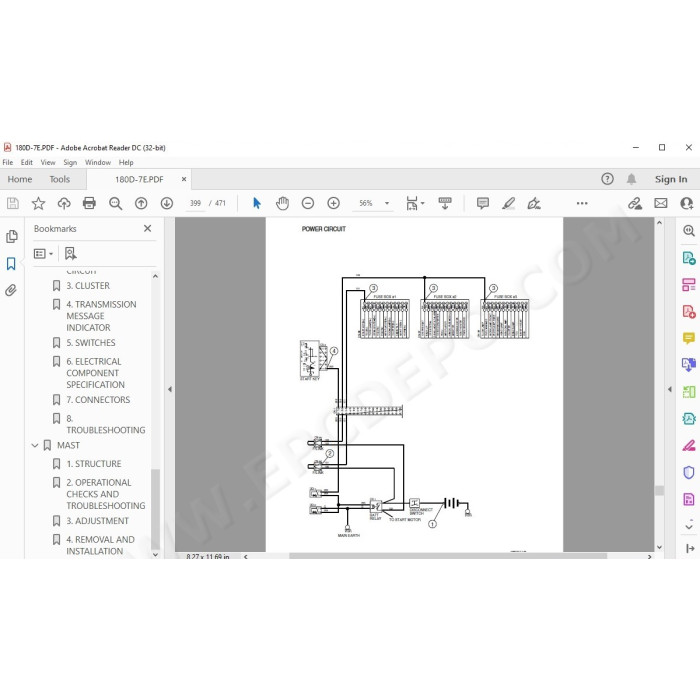Save the file with the floppy disk icon
Image resolution: width=700 pixels, height=700 pixels.
[x=13, y=204]
